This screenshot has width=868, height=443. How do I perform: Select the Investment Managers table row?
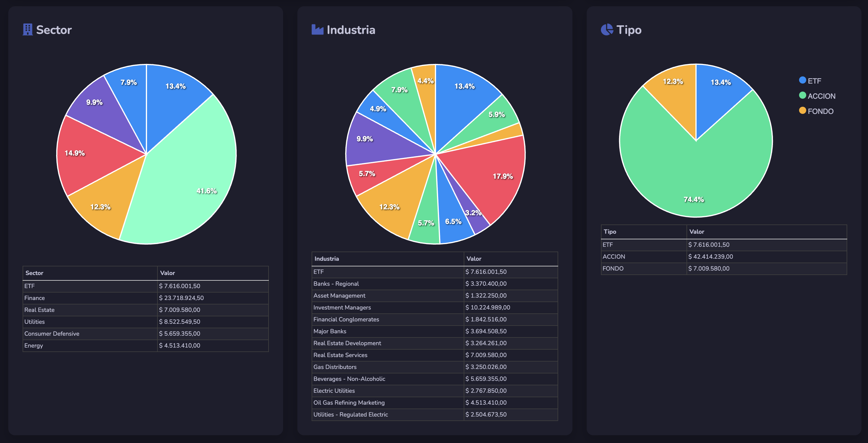(342, 307)
